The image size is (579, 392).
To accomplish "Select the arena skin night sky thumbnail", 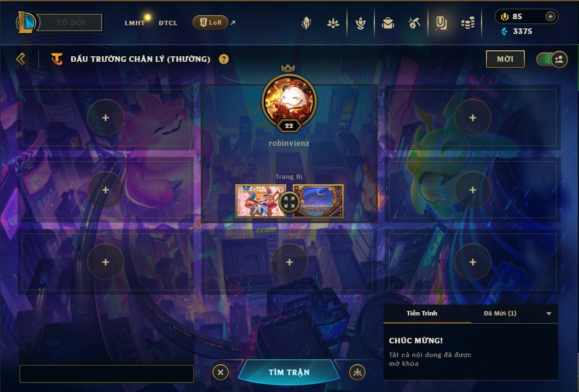I will point(319,201).
